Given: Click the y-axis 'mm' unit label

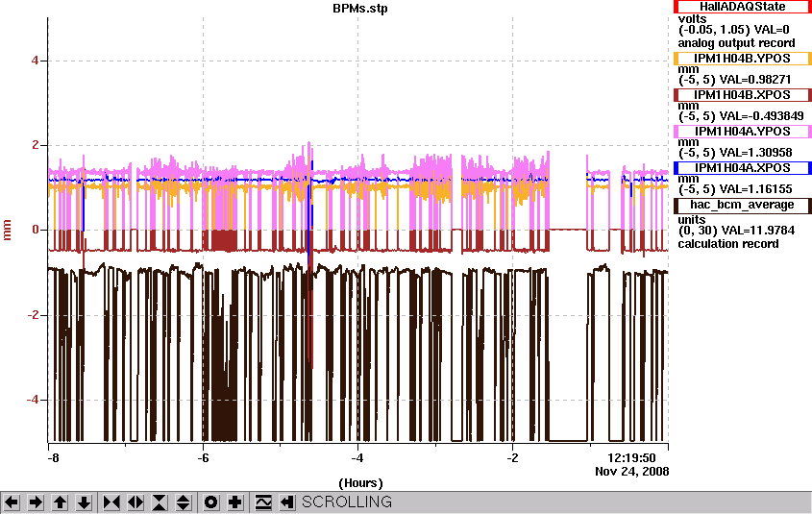Looking at the screenshot, I should (x=8, y=230).
